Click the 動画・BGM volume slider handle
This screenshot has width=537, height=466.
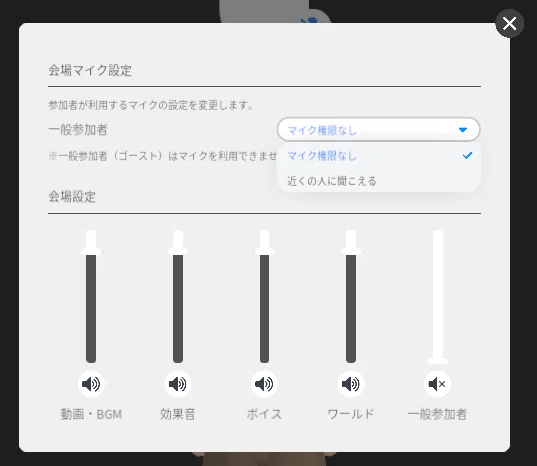91,252
